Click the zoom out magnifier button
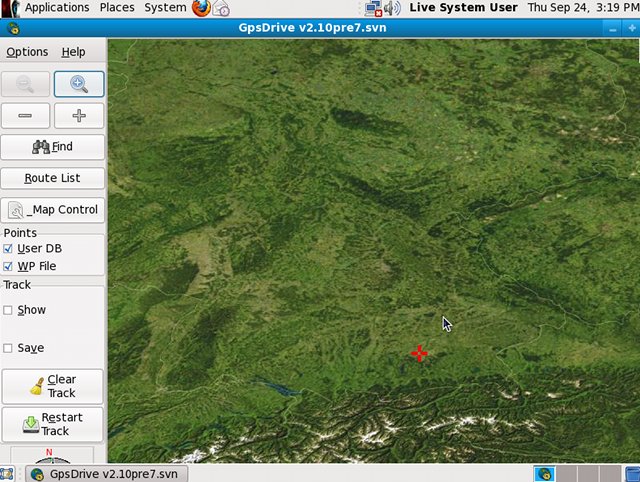The image size is (640, 482). (25, 84)
